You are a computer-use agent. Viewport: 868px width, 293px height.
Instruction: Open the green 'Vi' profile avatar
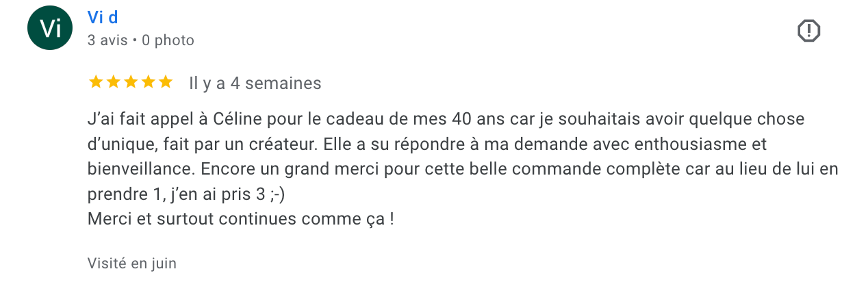coord(50,29)
